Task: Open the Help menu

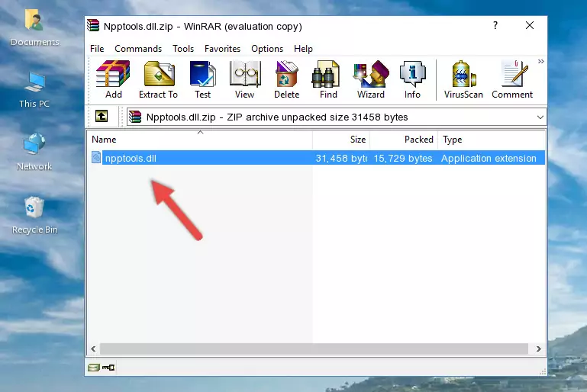Action: coord(303,49)
